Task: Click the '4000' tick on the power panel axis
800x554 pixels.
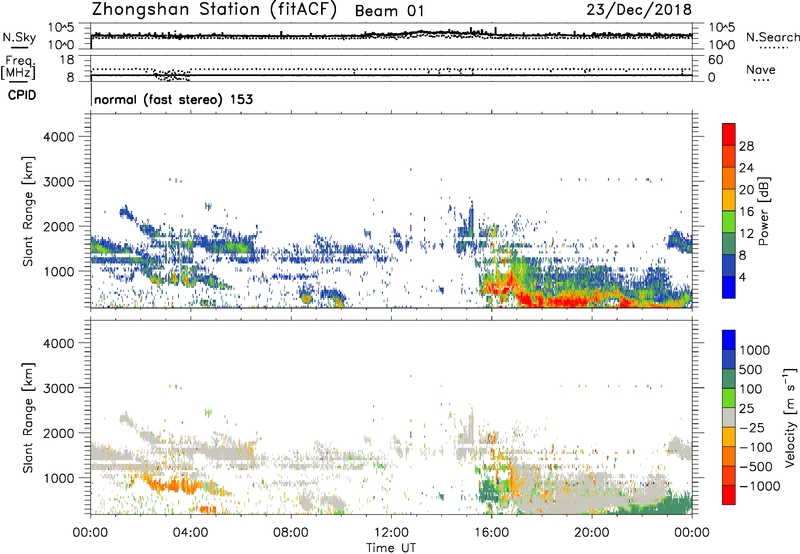Action: (59, 137)
